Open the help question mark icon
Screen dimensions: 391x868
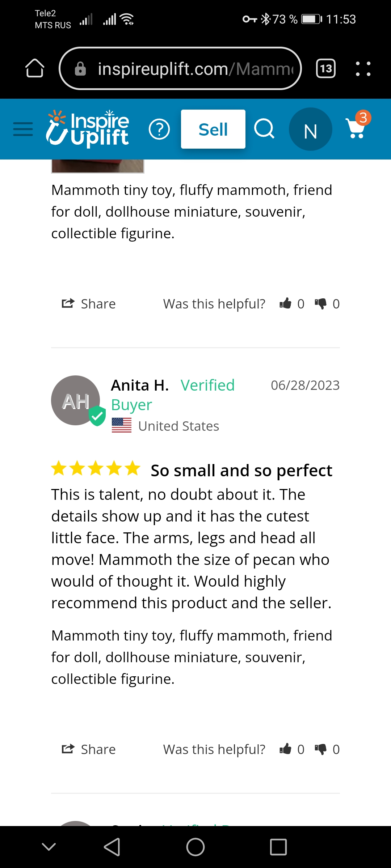coord(159,129)
